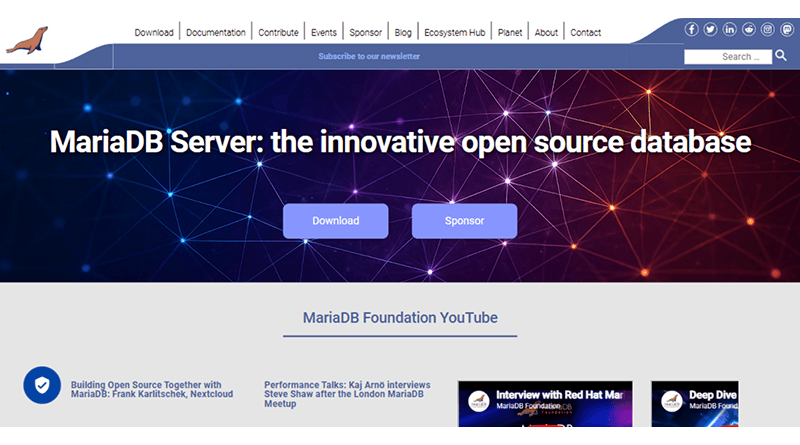Viewport: 800px width, 445px height.
Task: Open the Blog nav item
Action: [403, 33]
